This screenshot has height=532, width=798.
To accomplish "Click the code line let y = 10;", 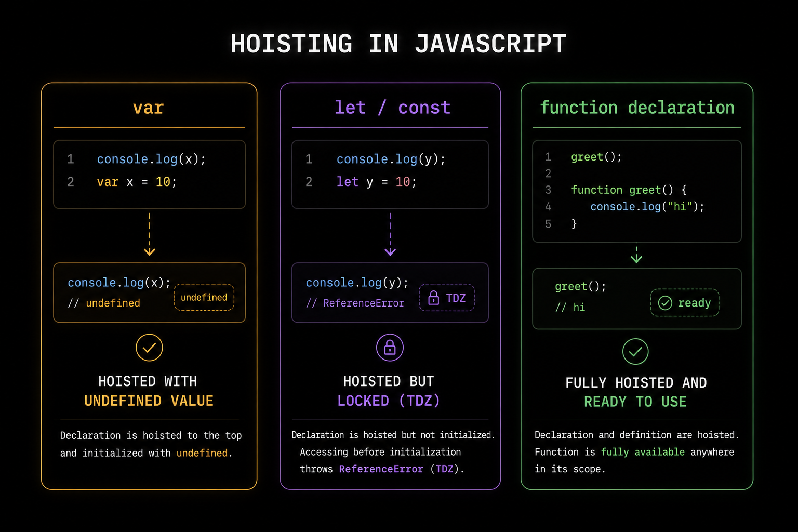I will pyautogui.click(x=377, y=182).
